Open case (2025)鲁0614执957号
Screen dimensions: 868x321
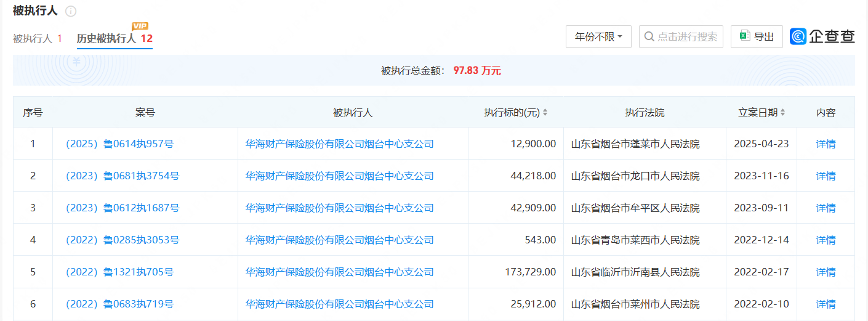(x=119, y=144)
